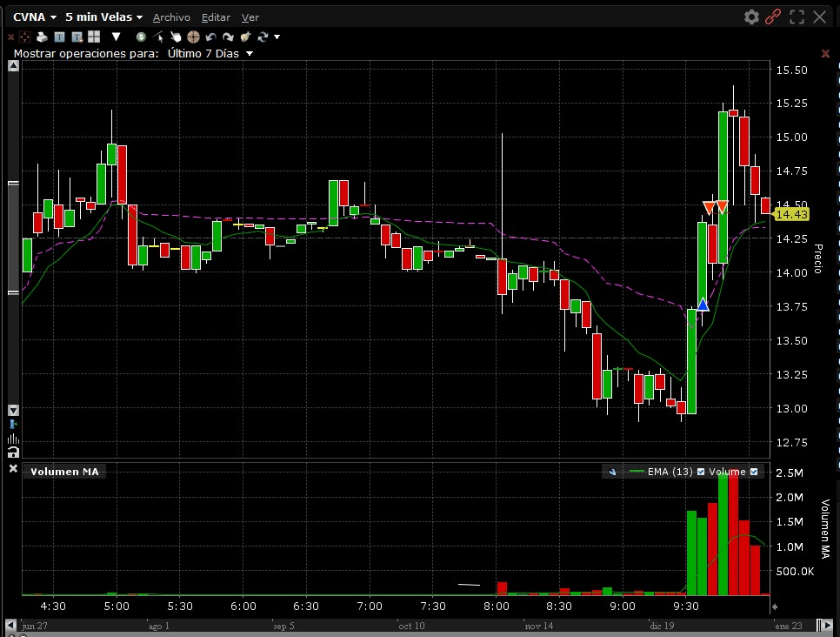This screenshot has height=637, width=840.
Task: Open the Archivo menu
Action: coord(171,17)
